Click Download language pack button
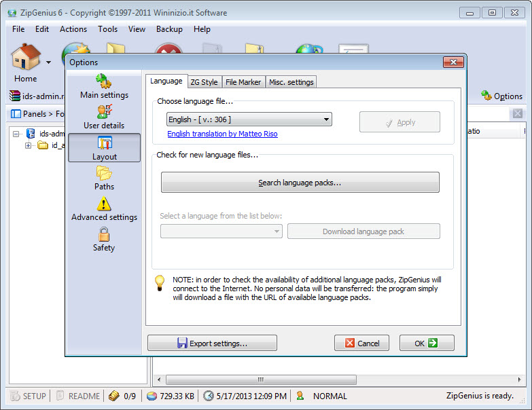532x410 pixels. tap(363, 231)
